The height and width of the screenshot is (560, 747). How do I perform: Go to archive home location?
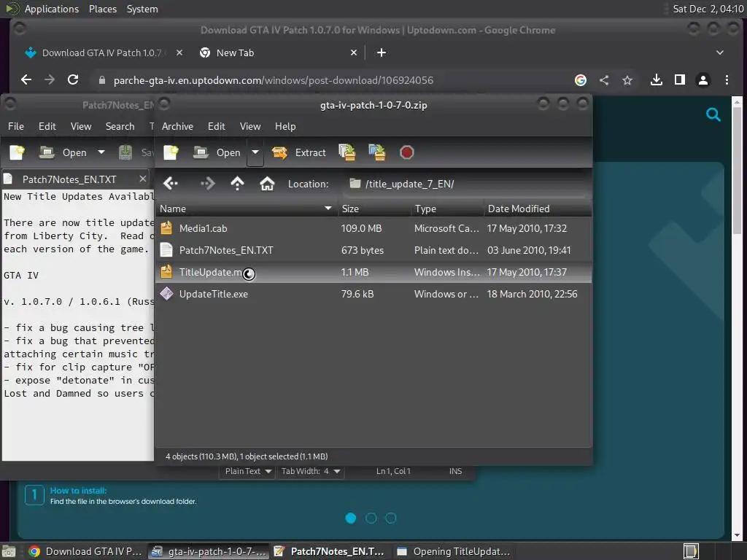pos(267,183)
